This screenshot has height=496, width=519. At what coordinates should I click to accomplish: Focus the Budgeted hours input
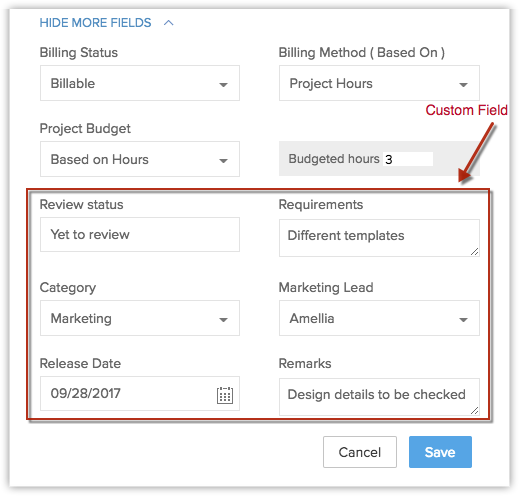(x=408, y=159)
